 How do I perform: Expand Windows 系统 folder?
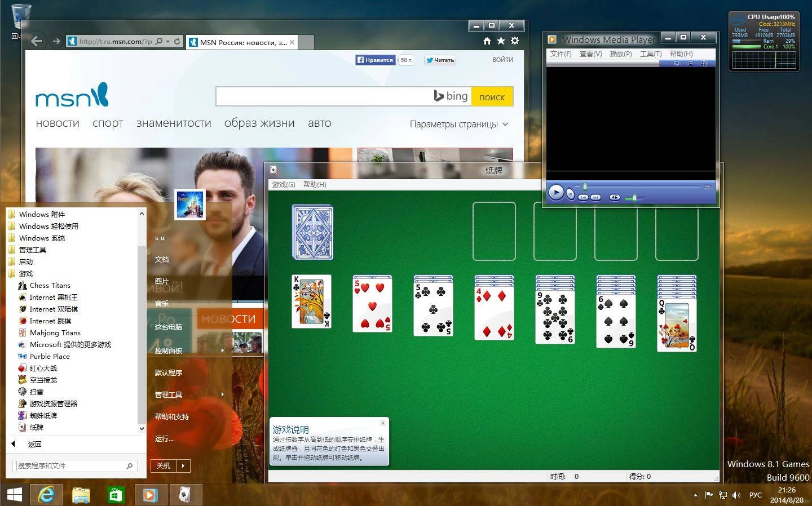(37, 238)
